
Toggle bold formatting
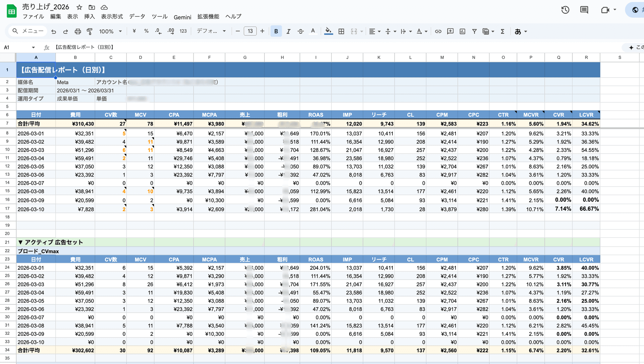pyautogui.click(x=276, y=31)
